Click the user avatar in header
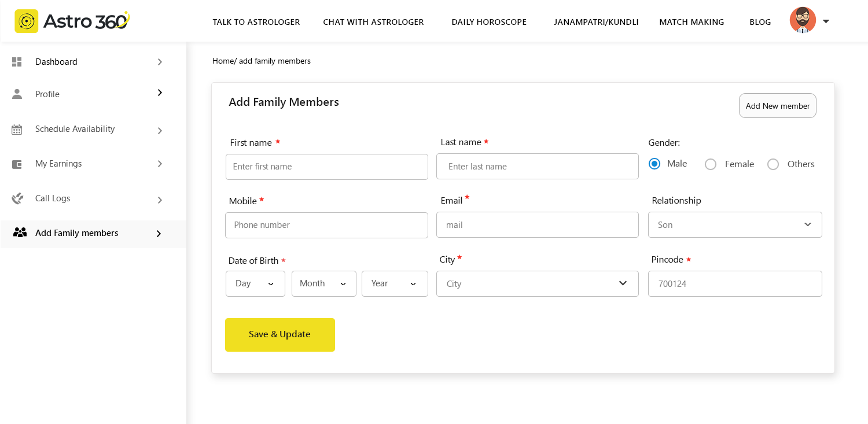Viewport: 868px width, 424px height. 803,20
